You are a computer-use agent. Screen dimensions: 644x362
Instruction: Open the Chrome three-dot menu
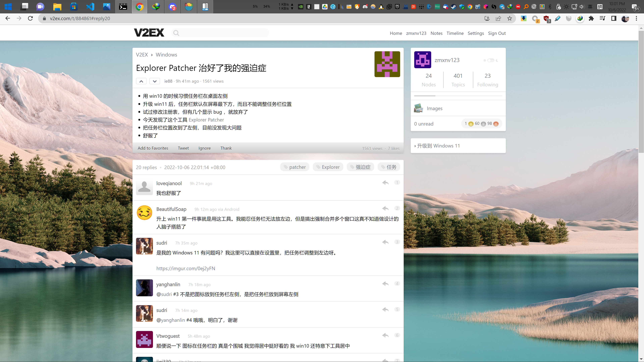(636, 18)
